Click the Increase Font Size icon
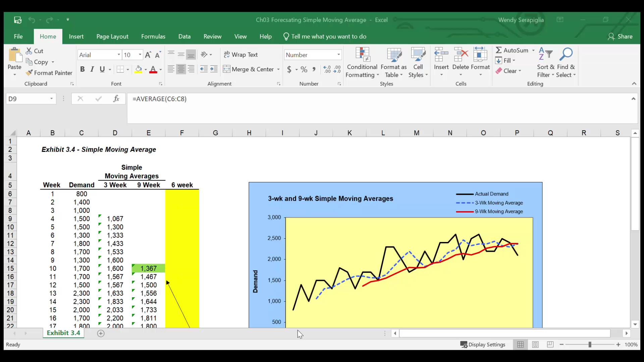The image size is (644, 362). coord(148,55)
